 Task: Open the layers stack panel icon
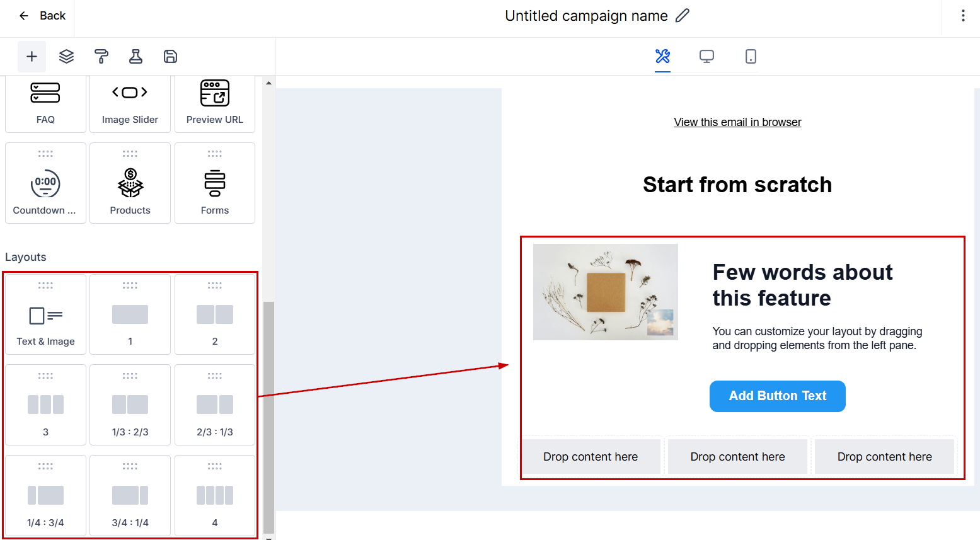[66, 57]
